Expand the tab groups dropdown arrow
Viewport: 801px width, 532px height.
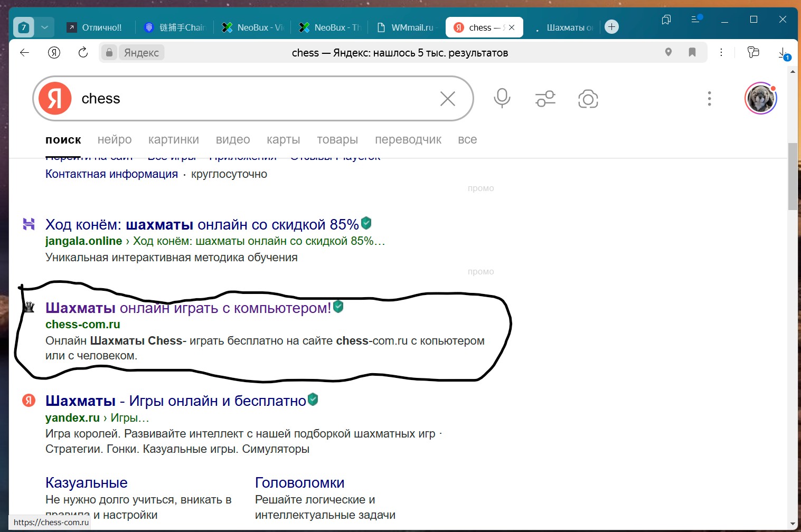pos(45,27)
